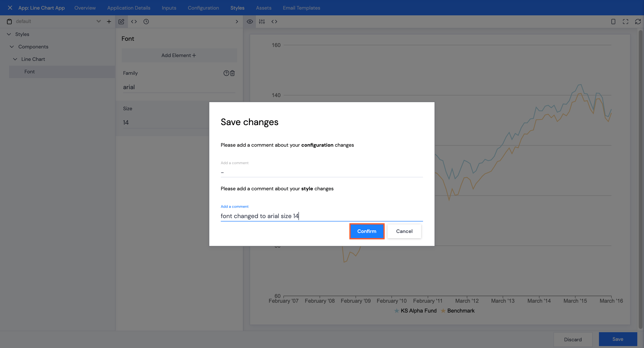The image size is (644, 348).
Task: Select the mobile preview icon
Action: click(x=613, y=22)
